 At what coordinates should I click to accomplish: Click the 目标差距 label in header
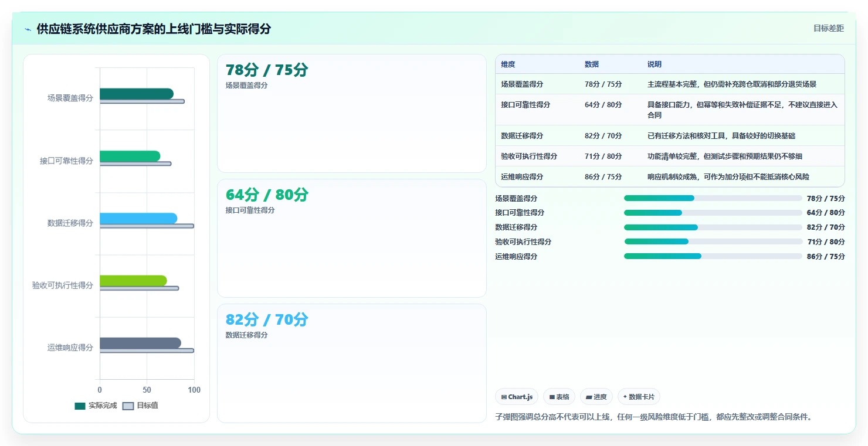point(829,28)
